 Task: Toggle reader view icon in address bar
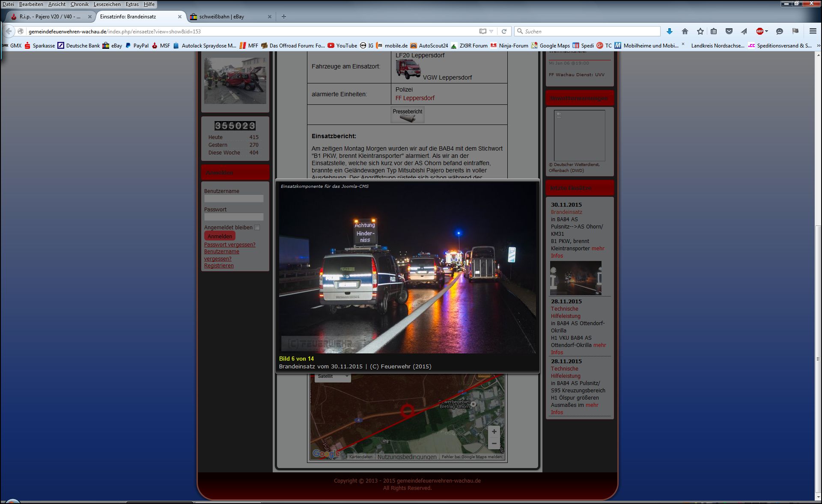pos(483,31)
